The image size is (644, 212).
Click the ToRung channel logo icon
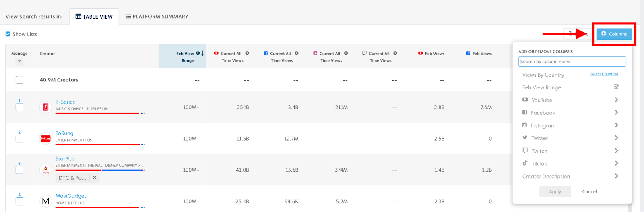point(45,139)
